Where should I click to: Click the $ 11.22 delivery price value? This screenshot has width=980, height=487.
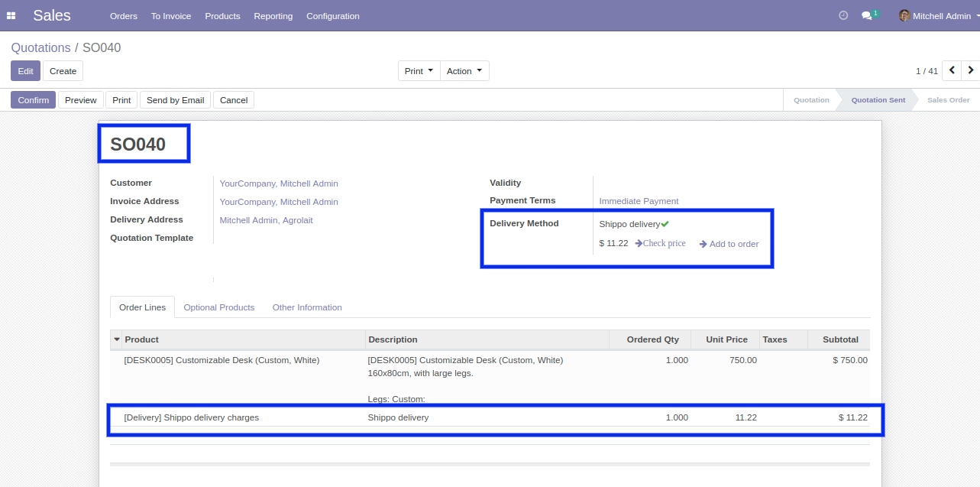coord(613,243)
